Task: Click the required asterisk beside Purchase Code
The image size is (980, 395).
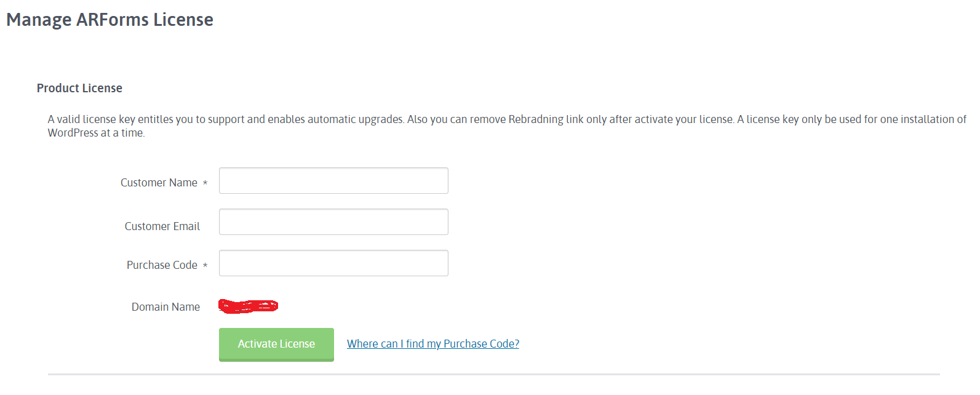Action: [x=205, y=266]
